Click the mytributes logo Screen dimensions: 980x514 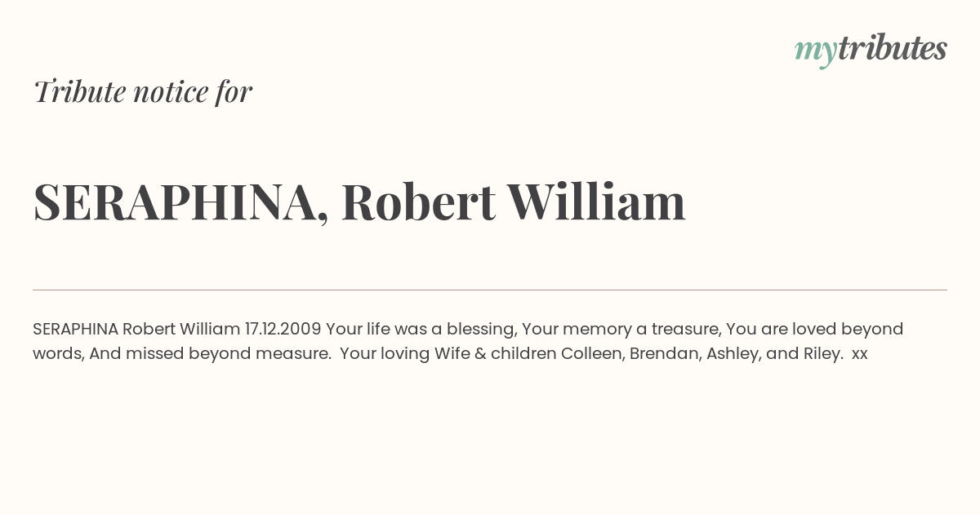point(871,50)
